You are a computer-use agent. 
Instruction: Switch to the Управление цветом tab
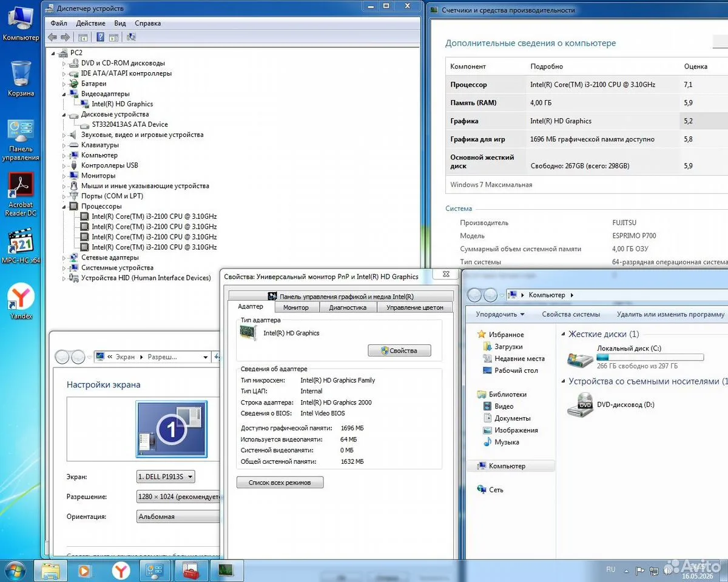(x=415, y=307)
